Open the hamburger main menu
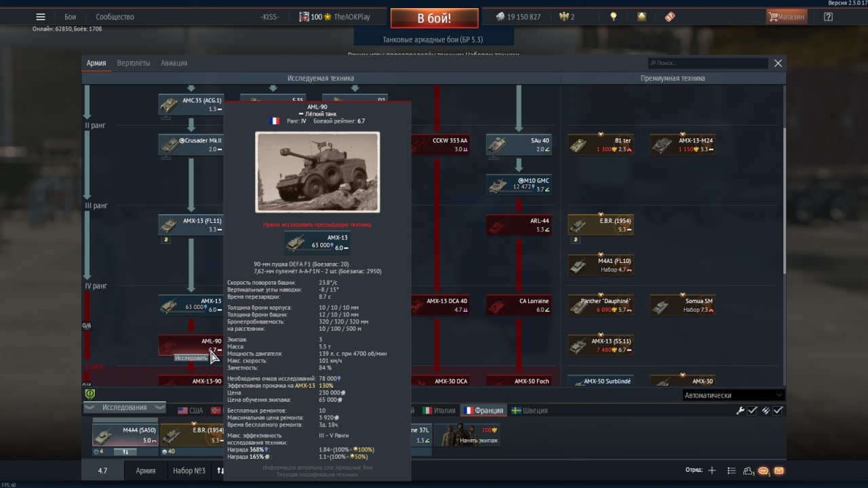 pos(41,17)
